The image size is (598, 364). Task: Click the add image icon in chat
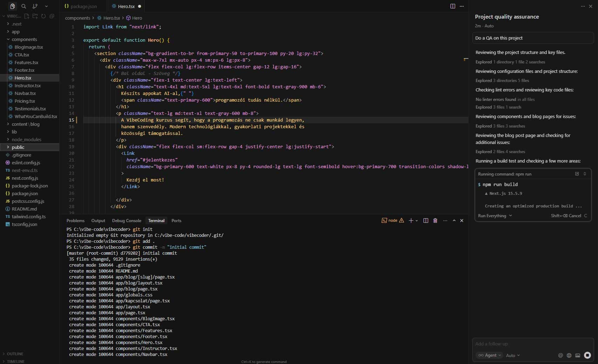click(x=578, y=355)
